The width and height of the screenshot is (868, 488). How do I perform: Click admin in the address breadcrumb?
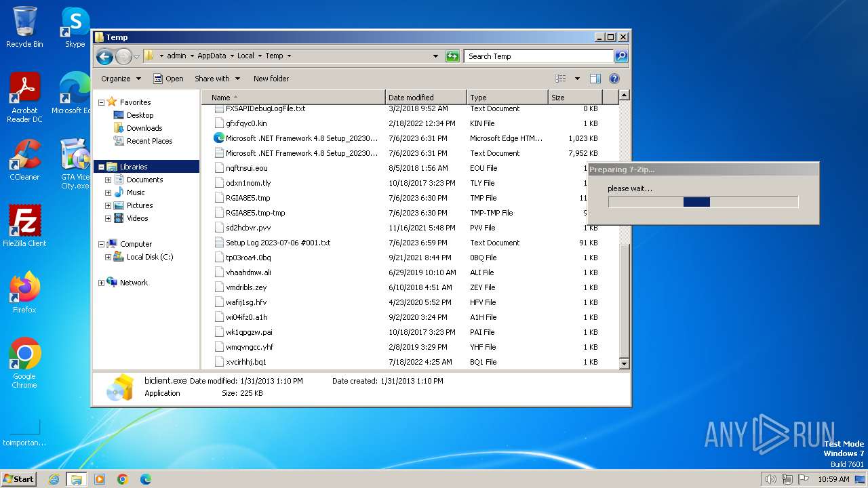click(x=176, y=56)
